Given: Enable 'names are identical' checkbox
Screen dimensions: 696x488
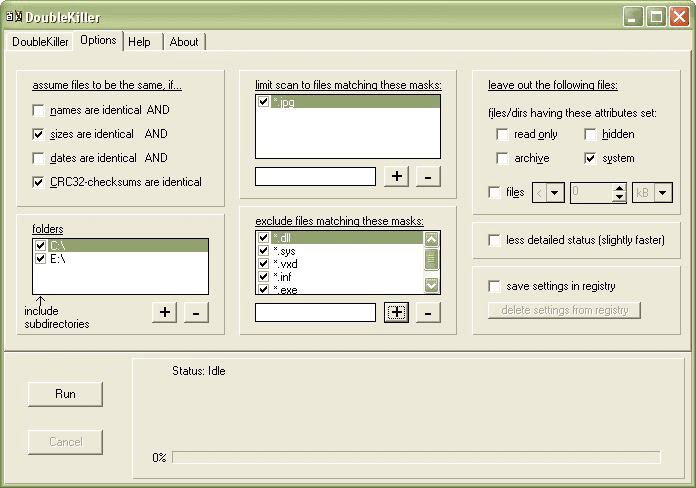Looking at the screenshot, I should point(39,110).
